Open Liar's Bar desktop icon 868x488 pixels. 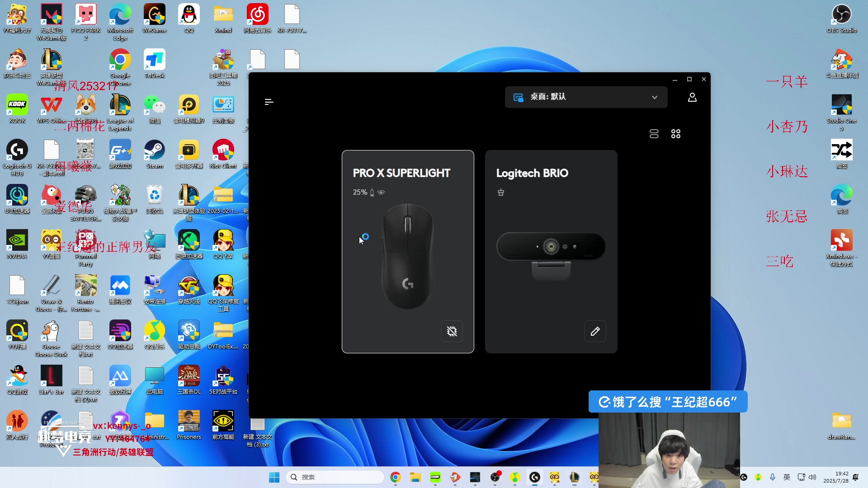coord(52,380)
